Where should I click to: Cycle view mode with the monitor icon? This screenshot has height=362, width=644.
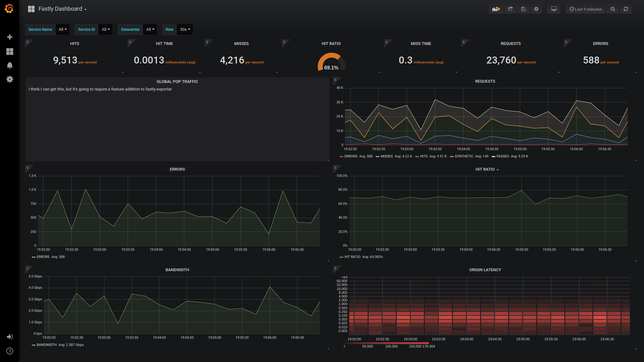554,9
